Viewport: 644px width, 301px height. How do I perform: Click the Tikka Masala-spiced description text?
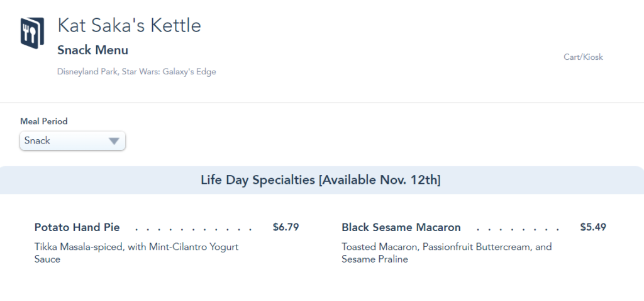pyautogui.click(x=136, y=247)
